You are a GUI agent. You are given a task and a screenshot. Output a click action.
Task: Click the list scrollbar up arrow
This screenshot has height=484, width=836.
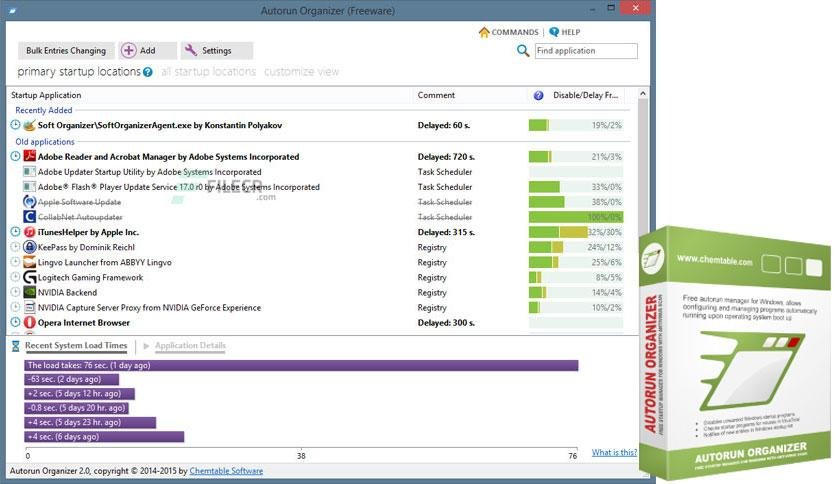(643, 94)
